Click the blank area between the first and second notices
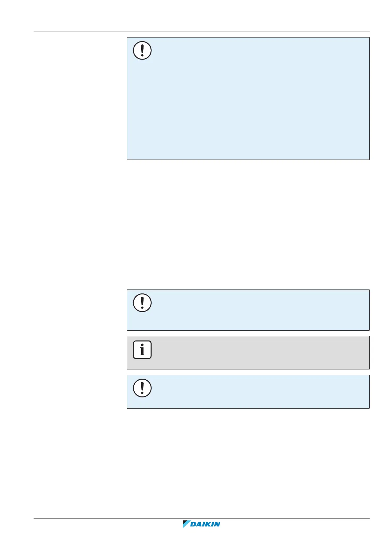Image resolution: width=392 pixels, height=554 pixels. click(247, 224)
